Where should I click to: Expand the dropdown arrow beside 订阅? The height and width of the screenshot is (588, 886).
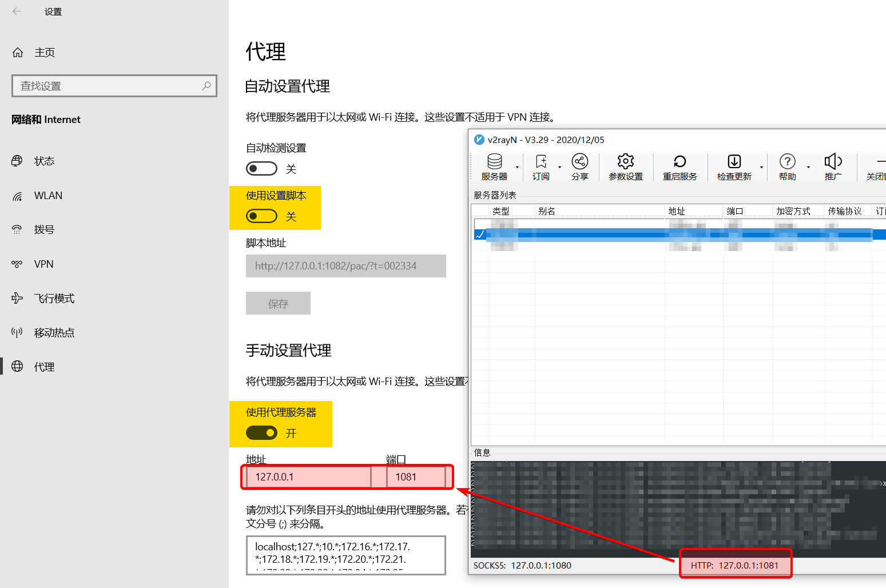(x=559, y=168)
